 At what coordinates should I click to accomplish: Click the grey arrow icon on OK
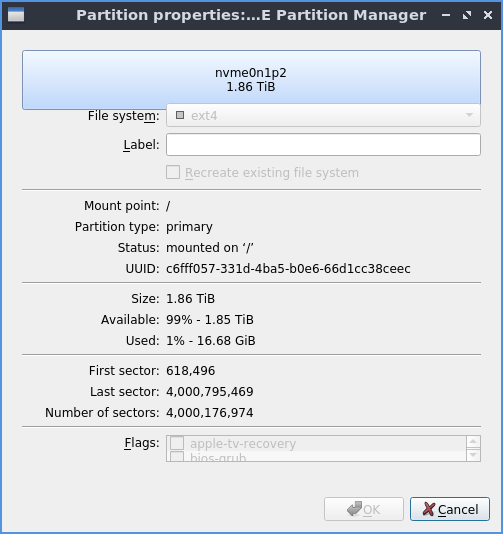tap(355, 509)
